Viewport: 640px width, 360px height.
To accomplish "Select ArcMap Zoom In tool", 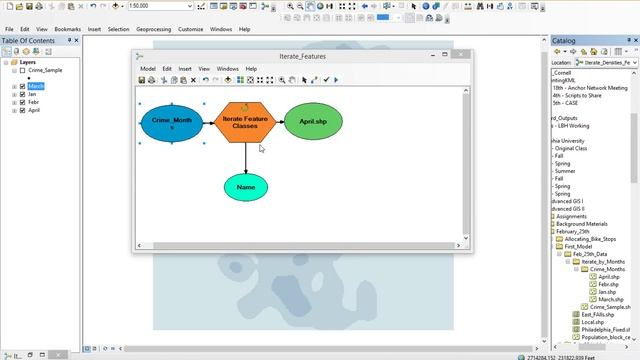I will [x=290, y=6].
